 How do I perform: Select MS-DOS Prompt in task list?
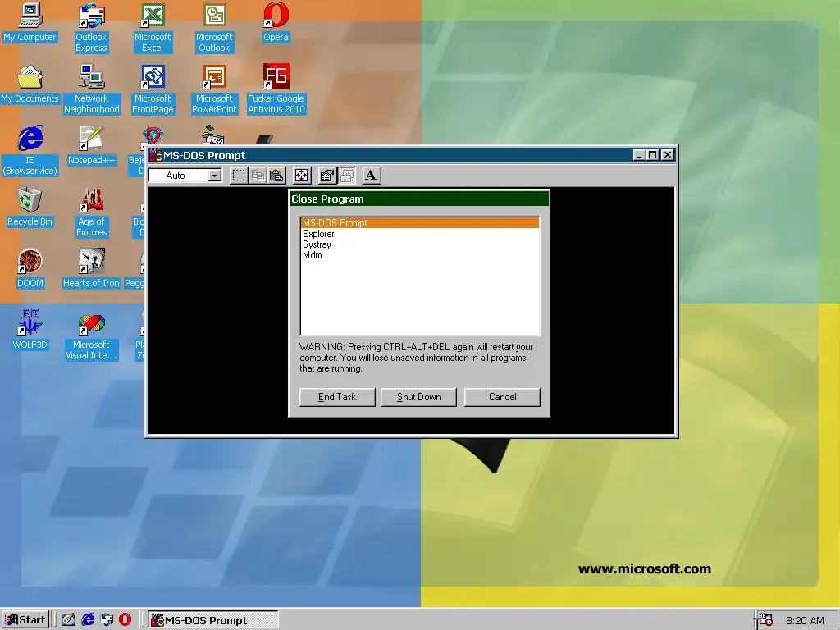[420, 223]
